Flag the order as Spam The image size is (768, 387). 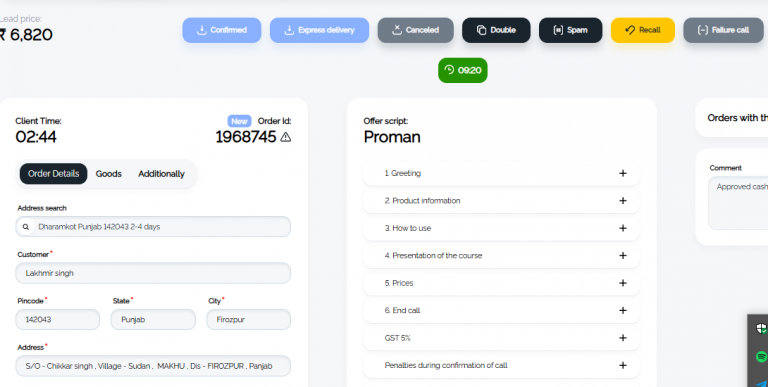click(x=571, y=30)
